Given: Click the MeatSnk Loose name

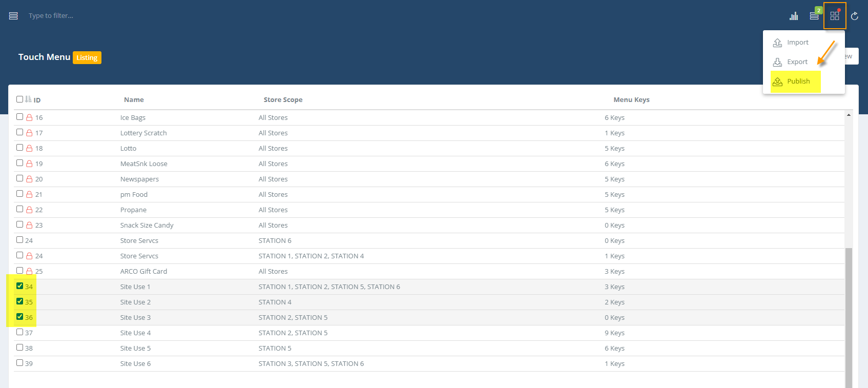Looking at the screenshot, I should pos(144,164).
